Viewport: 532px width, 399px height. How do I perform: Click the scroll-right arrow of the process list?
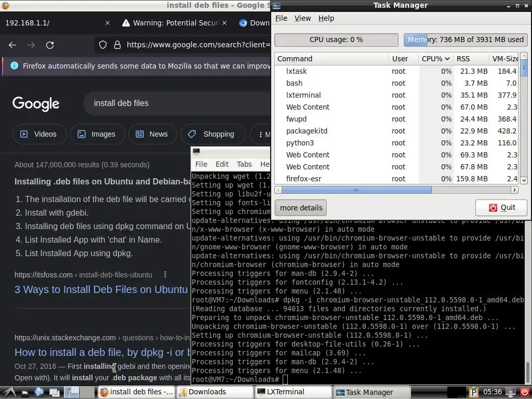pos(515,190)
